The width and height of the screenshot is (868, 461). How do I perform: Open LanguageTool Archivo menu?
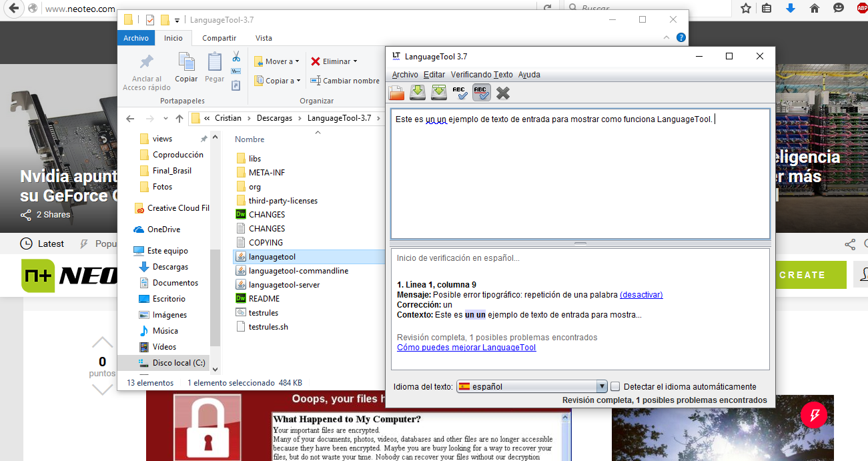click(405, 75)
